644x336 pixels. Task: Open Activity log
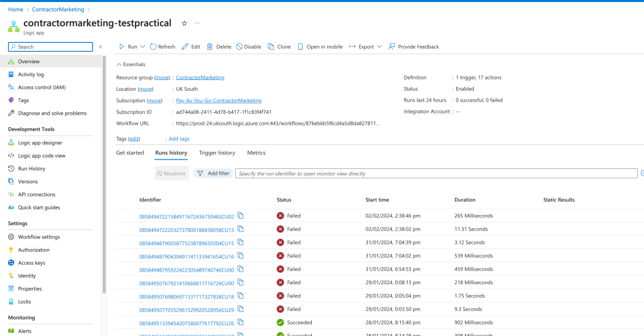pos(31,74)
